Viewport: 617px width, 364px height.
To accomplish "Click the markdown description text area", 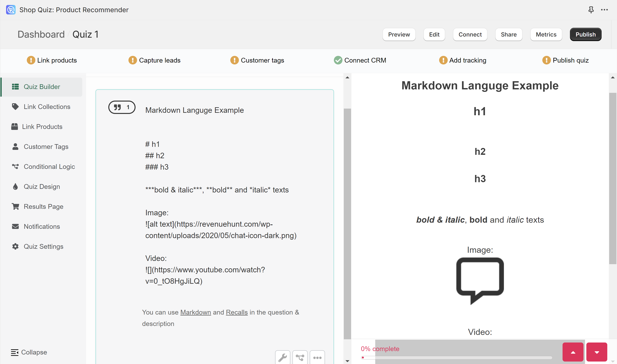I will [x=221, y=212].
